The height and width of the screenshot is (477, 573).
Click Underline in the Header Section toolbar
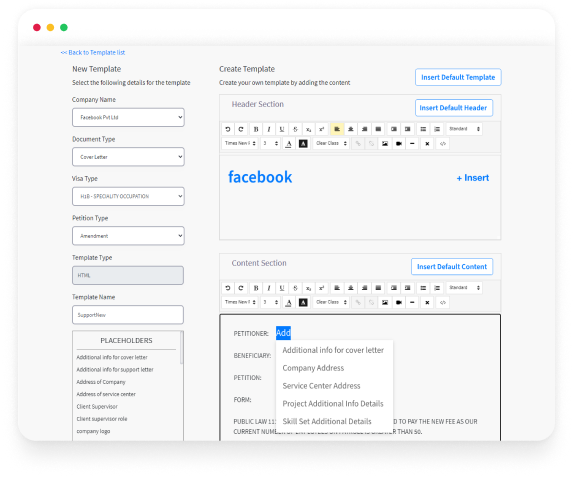(x=282, y=129)
